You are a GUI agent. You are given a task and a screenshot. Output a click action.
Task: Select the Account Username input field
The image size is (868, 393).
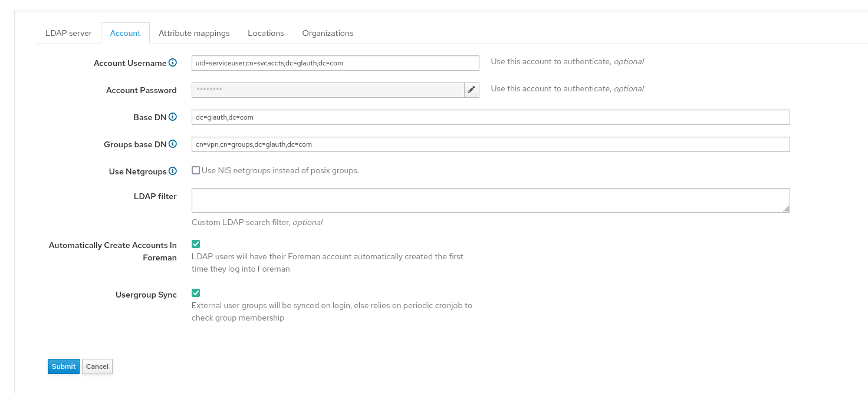tap(335, 62)
